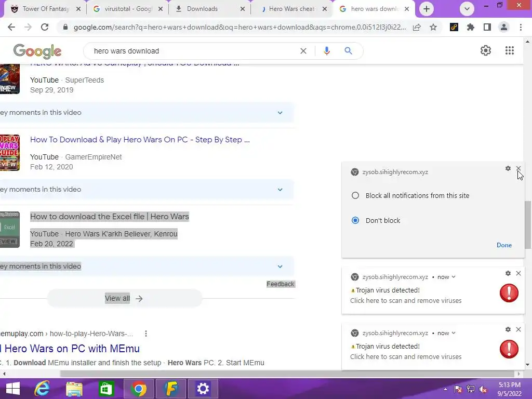Dismiss the second Trojan virus notification
The height and width of the screenshot is (399, 532).
pos(518,329)
